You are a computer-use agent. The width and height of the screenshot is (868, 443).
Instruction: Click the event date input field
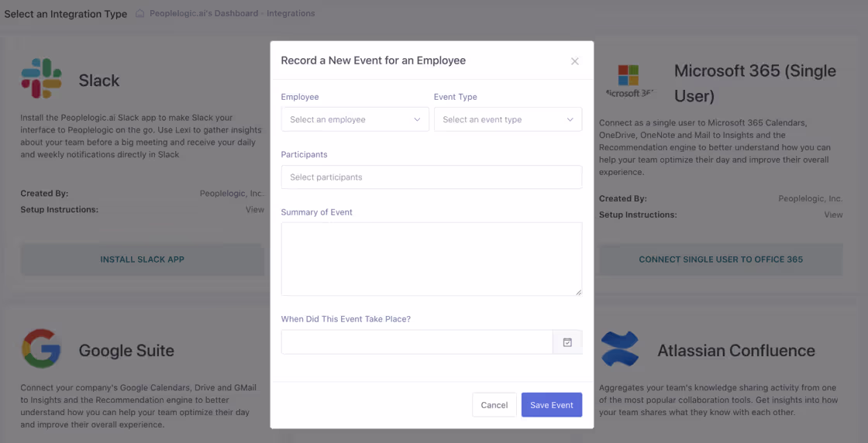coord(417,342)
